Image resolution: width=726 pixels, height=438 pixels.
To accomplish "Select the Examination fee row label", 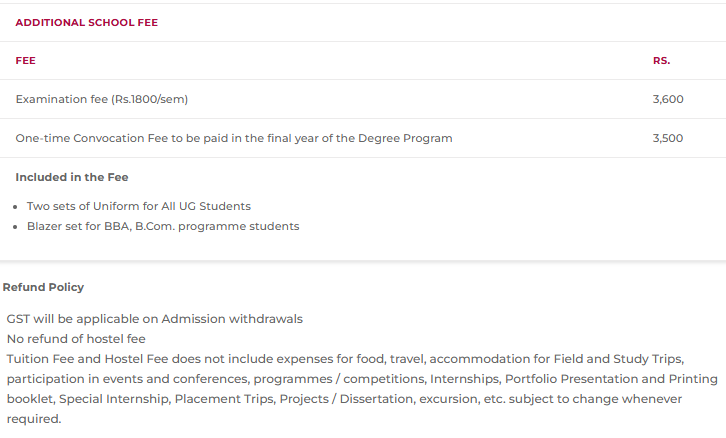I will tap(102, 99).
